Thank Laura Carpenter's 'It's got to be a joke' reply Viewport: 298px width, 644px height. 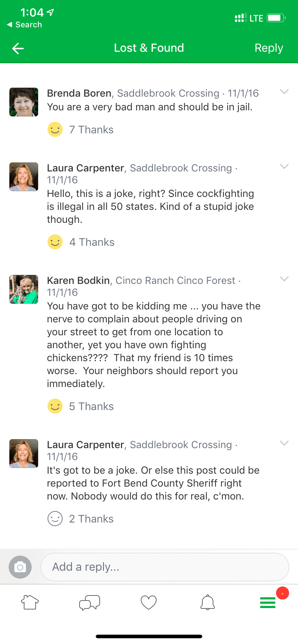click(55, 519)
